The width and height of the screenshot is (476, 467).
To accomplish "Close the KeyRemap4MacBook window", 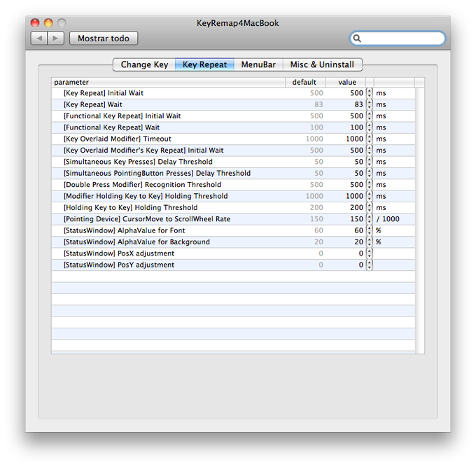I will [x=35, y=23].
